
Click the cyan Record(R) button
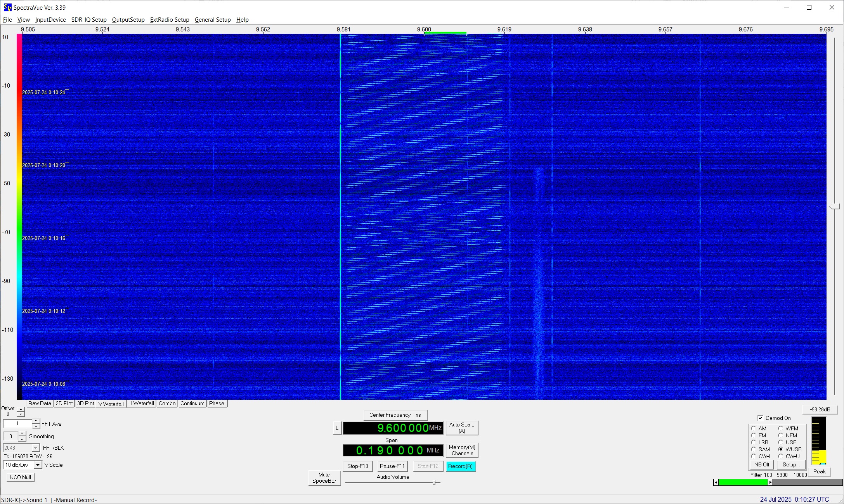[461, 466]
